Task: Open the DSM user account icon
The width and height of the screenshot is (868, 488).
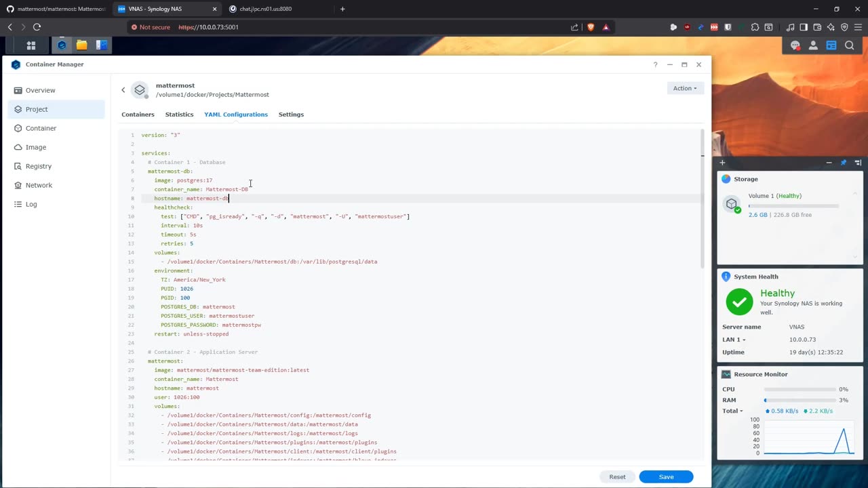Action: (x=813, y=45)
